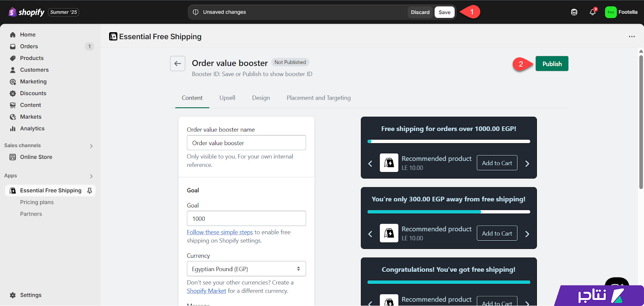644x306 pixels.
Task: Open the Sidekick assistant icon in the top bar
Action: pyautogui.click(x=574, y=12)
